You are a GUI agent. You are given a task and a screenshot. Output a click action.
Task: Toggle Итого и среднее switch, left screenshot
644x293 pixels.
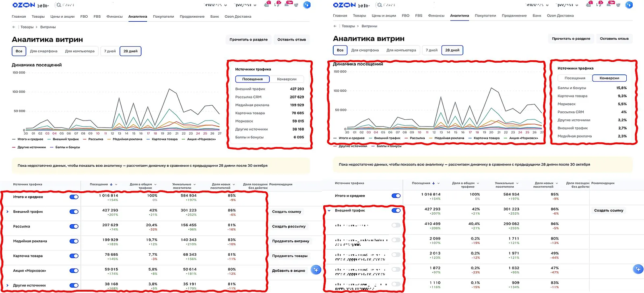coord(74,197)
